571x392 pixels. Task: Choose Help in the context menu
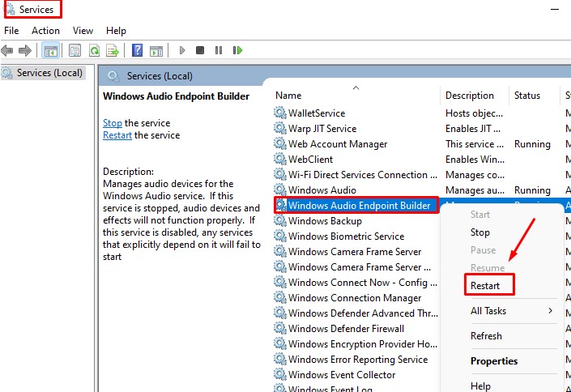pos(480,386)
